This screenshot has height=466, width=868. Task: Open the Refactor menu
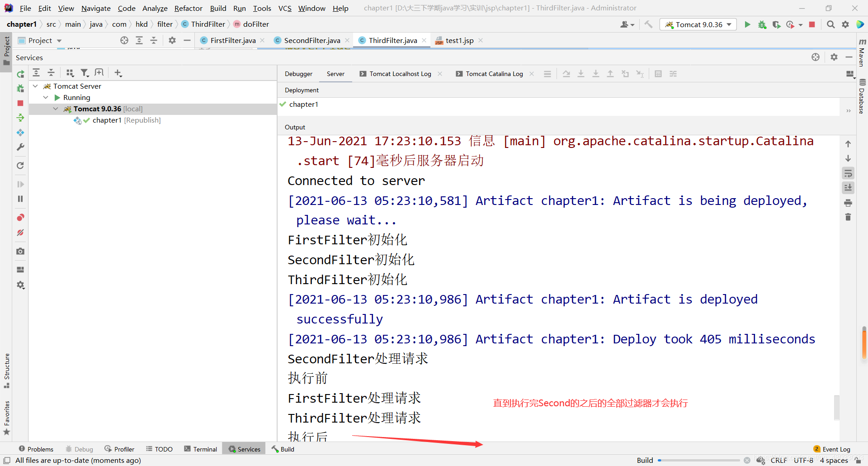click(188, 8)
